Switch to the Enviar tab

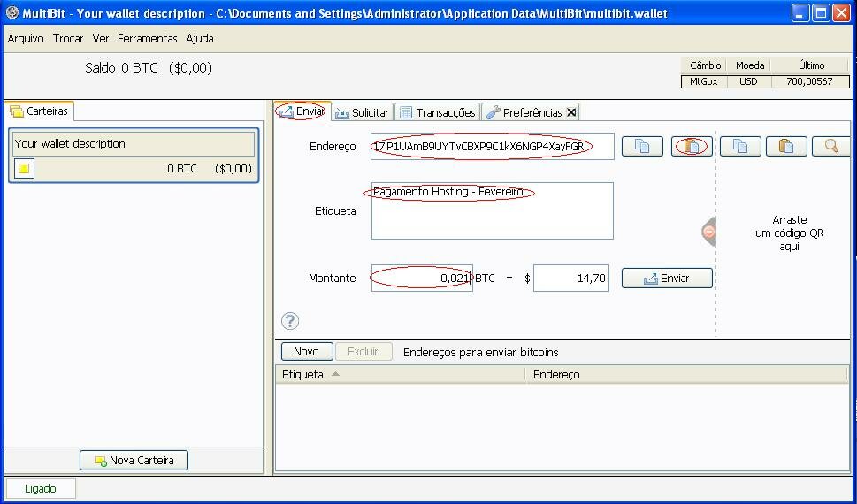pos(302,111)
